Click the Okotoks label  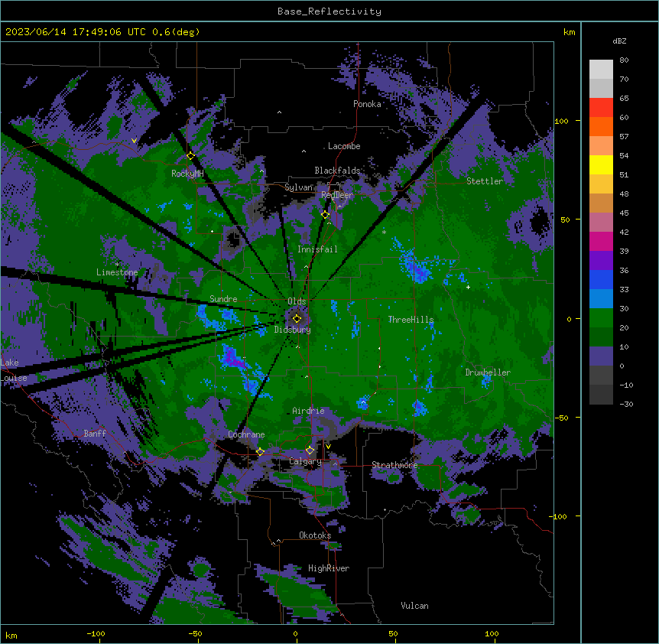coord(315,535)
